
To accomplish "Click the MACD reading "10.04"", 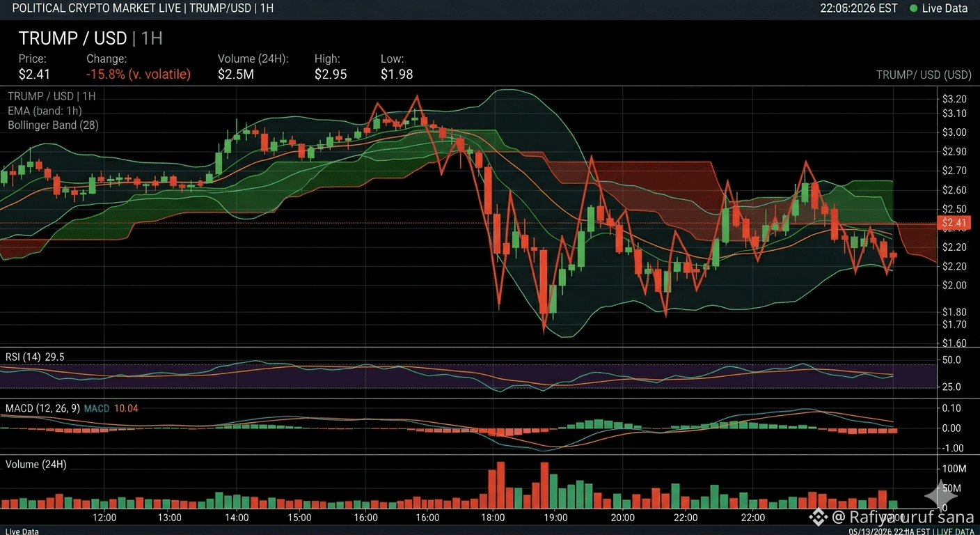I will 127,408.
